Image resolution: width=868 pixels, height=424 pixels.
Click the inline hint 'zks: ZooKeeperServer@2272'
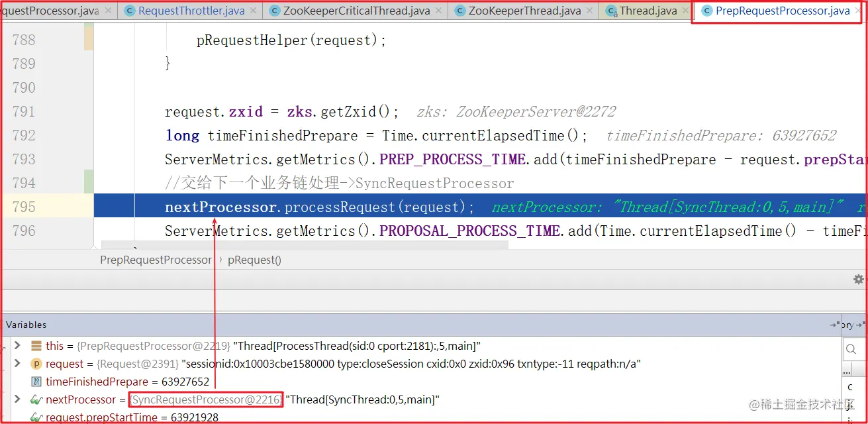[x=516, y=112]
